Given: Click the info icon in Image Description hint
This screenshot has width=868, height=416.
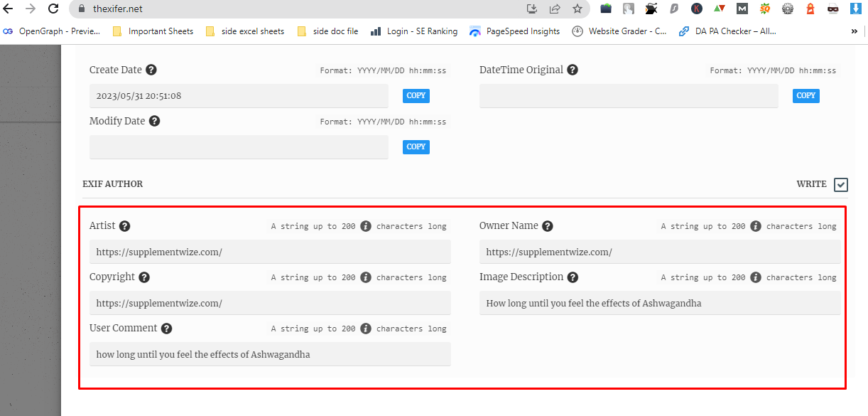Looking at the screenshot, I should 756,277.
